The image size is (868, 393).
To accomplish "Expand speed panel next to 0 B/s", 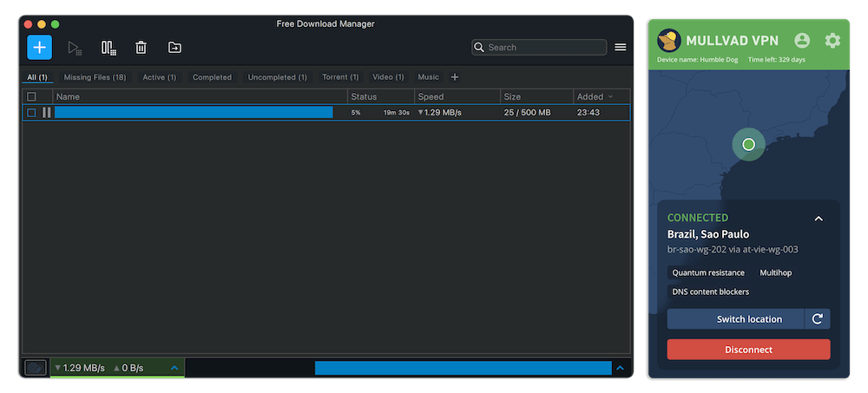I will pyautogui.click(x=174, y=368).
